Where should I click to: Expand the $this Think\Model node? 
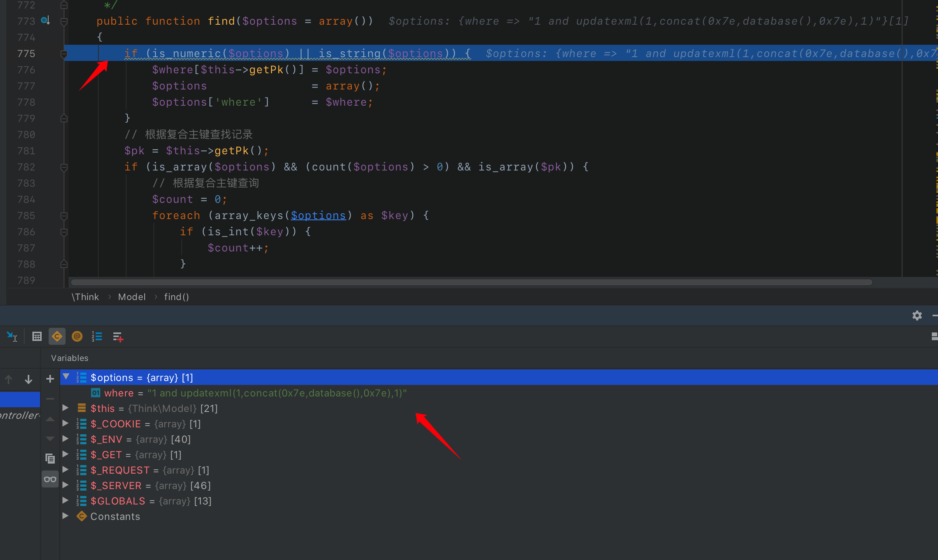click(66, 408)
